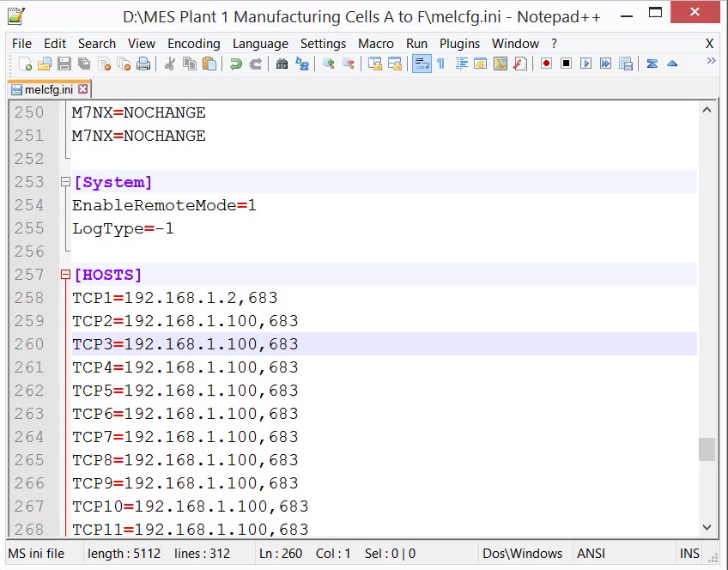Open Find with the binoculars icon
Screen dimensions: 728x570
[x=282, y=64]
